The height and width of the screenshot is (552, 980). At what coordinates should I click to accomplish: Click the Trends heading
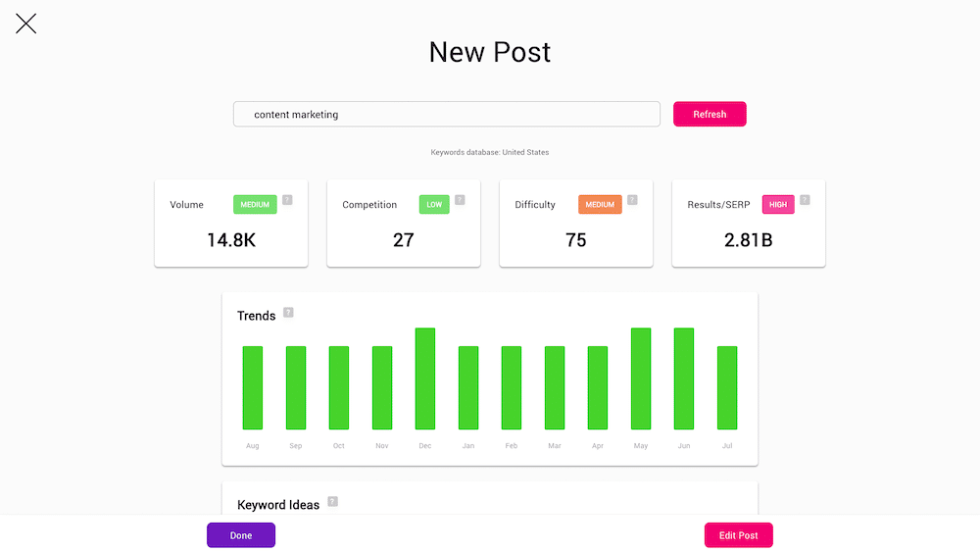point(256,316)
